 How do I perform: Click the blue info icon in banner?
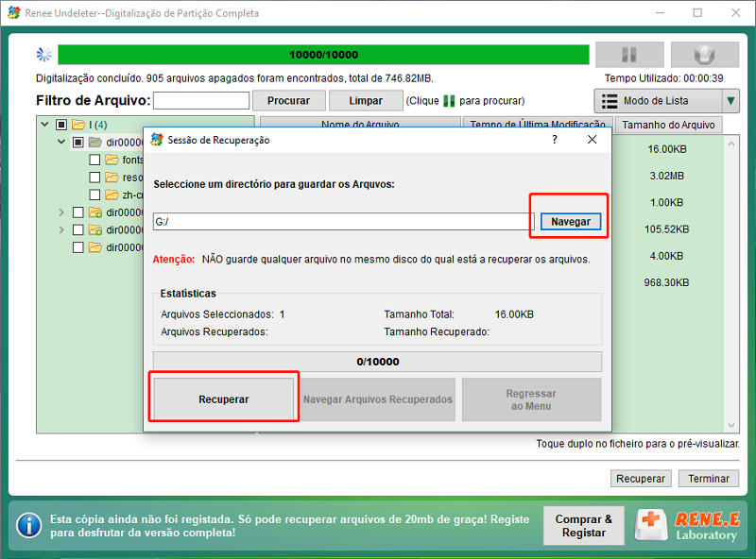[x=29, y=525]
